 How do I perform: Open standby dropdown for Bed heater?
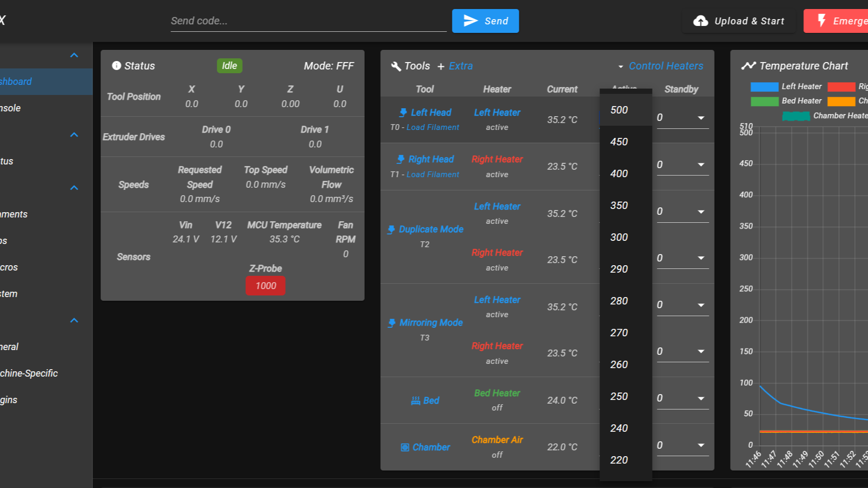(701, 398)
